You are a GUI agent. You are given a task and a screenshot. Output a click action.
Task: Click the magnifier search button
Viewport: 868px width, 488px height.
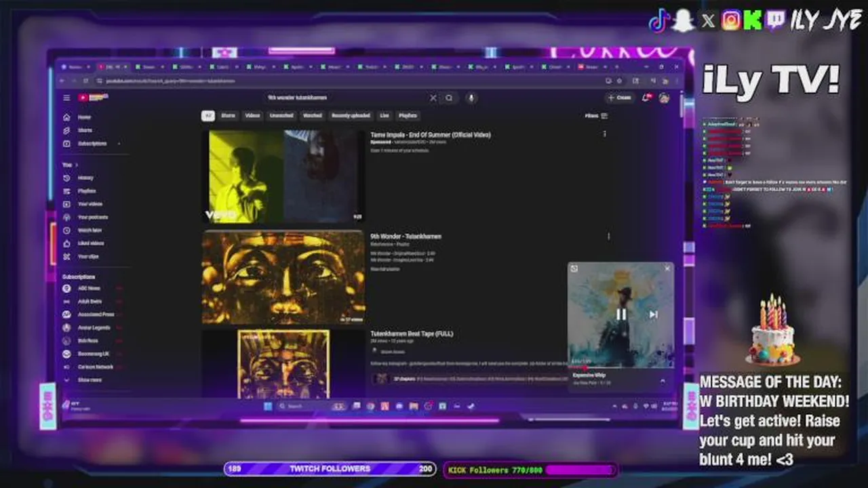449,98
